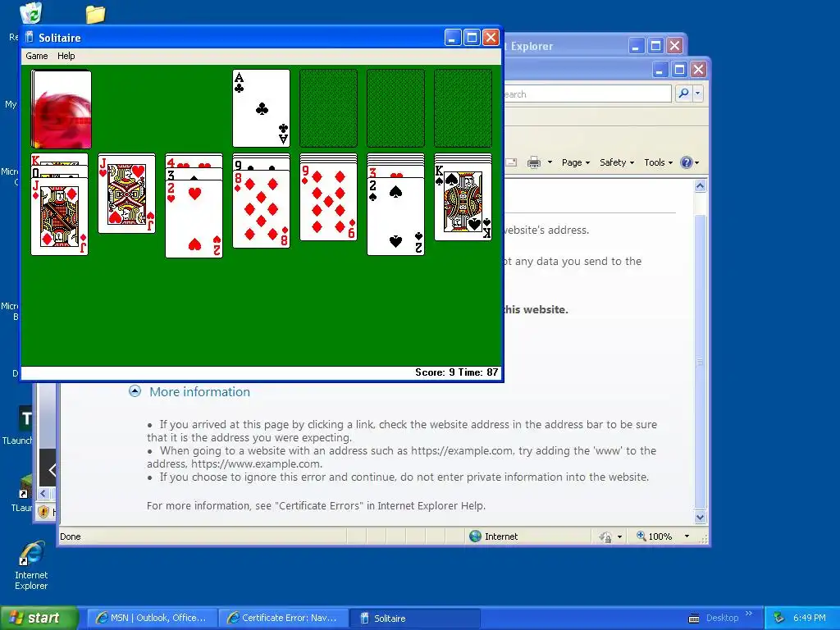This screenshot has height=630, width=840.
Task: Click the printer icon in IE toolbar
Action: click(x=533, y=162)
